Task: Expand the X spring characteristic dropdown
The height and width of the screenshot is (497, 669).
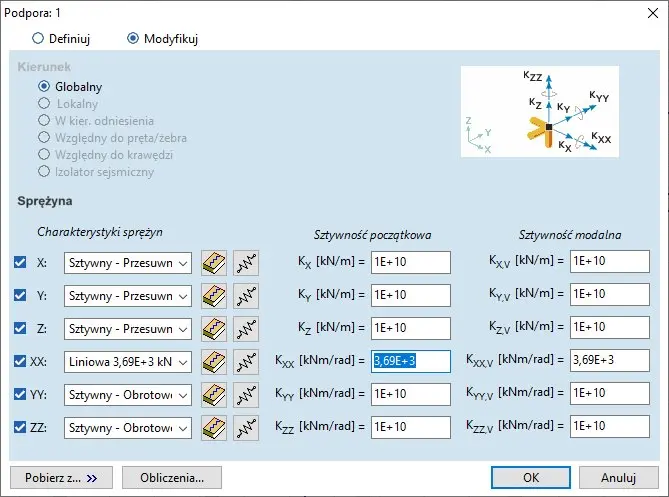Action: pos(127,263)
